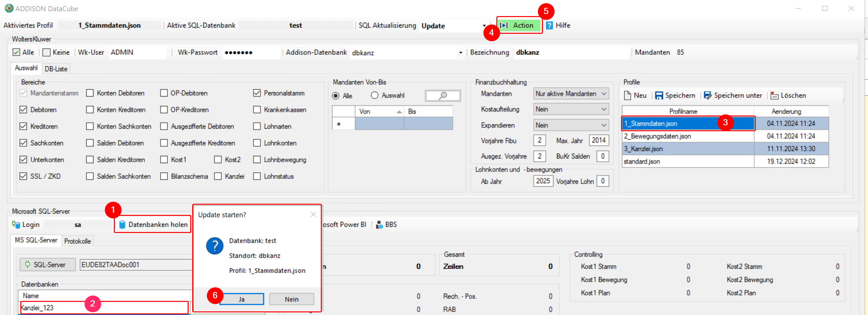Select the 2_Bewegungsdaten.json profile row

725,136
